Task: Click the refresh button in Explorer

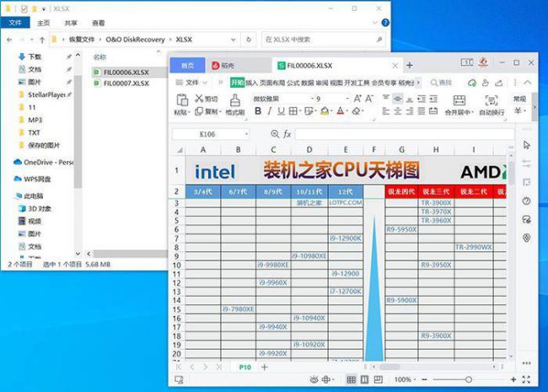Action: point(249,40)
